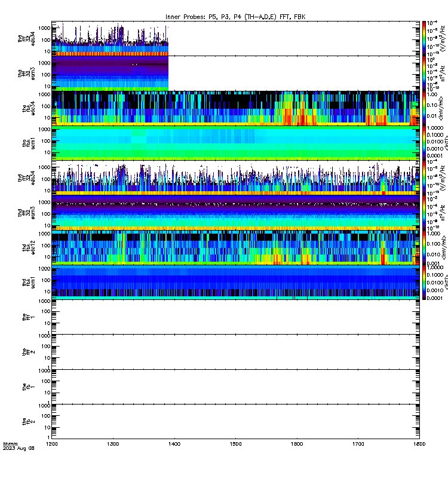The width and height of the screenshot is (448, 478).
Task: Click the color bar of thd fbk edc12 panel
Action: tap(424, 247)
